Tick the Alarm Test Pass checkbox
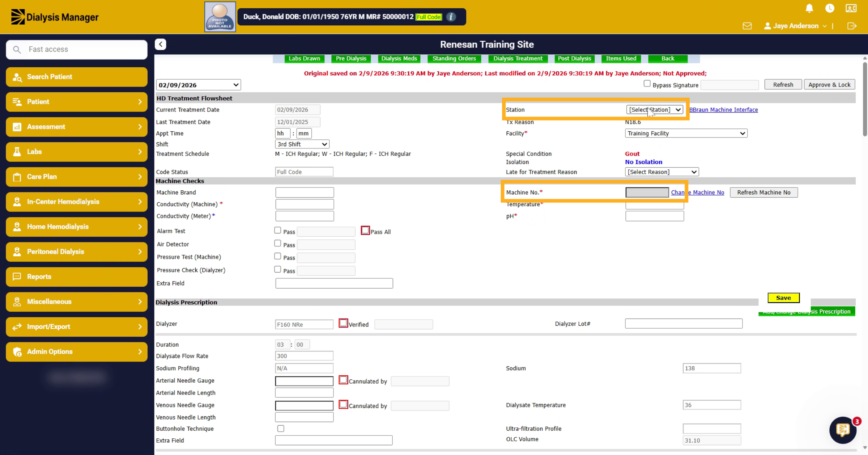Screen dimensions: 868x455 coord(277,230)
